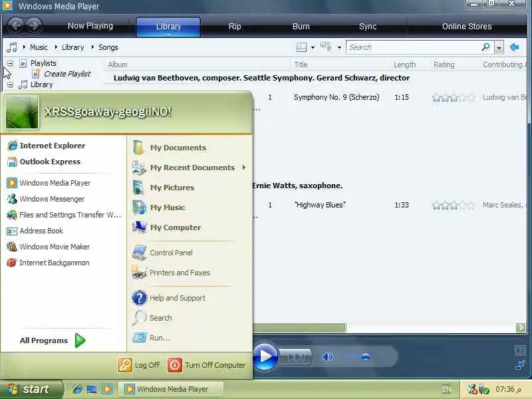Viewport: 532px width, 399px height.
Task: Click the user account picture
Action: tap(22, 112)
